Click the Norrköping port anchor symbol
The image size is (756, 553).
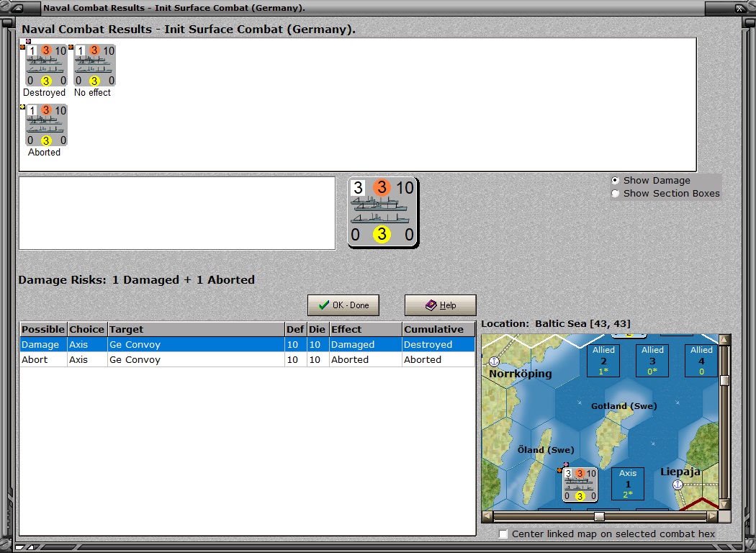[494, 361]
